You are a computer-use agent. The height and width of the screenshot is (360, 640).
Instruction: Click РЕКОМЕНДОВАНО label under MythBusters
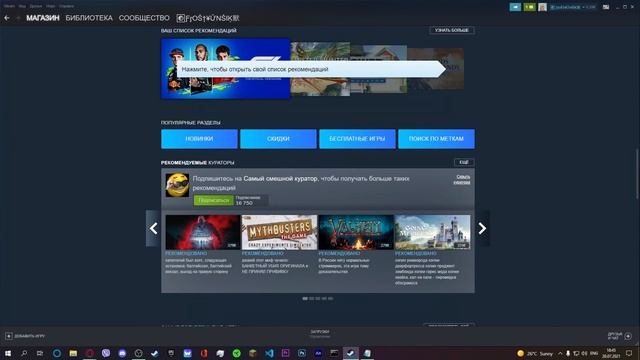pos(262,253)
